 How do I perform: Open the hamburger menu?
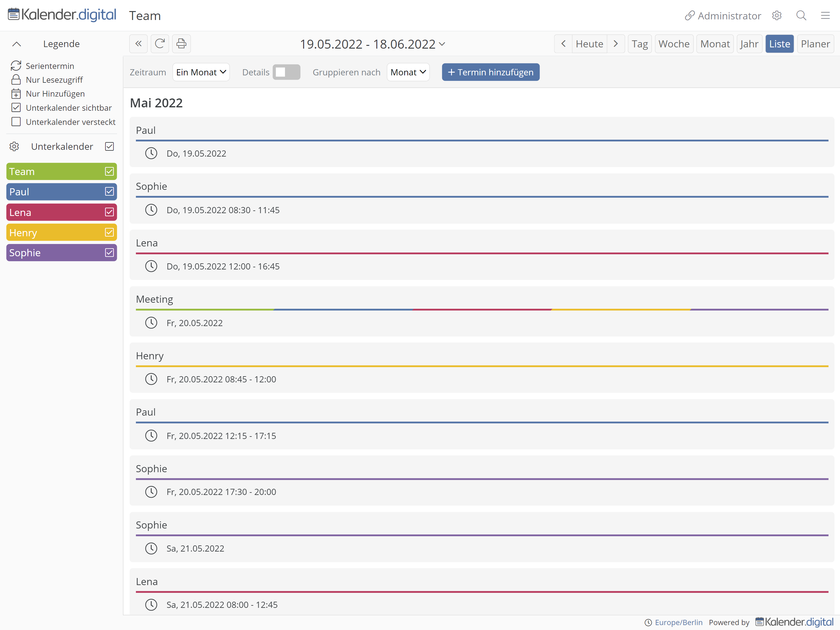826,16
